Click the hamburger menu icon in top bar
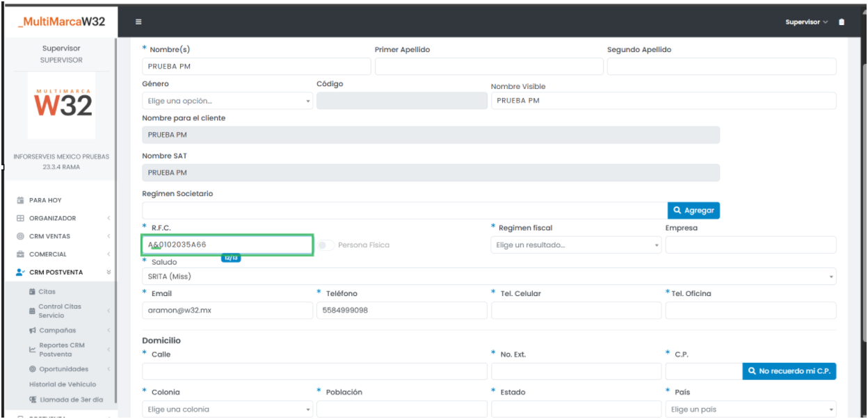Viewport: 868px width, 419px height. tap(138, 22)
